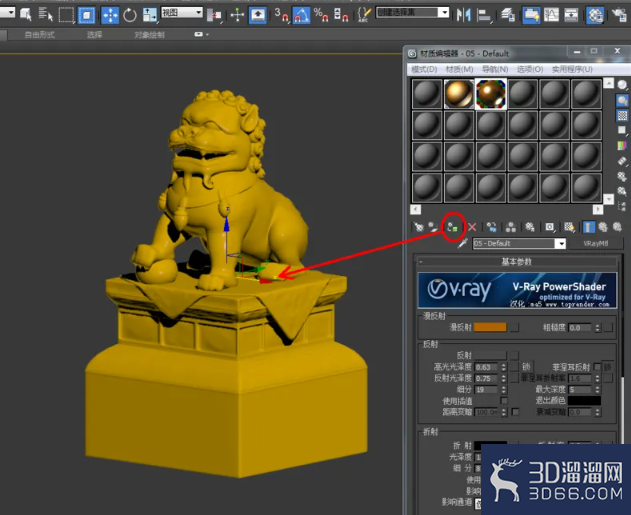Click Get Material icon in Material Editor
The width and height of the screenshot is (631, 515).
click(x=419, y=227)
